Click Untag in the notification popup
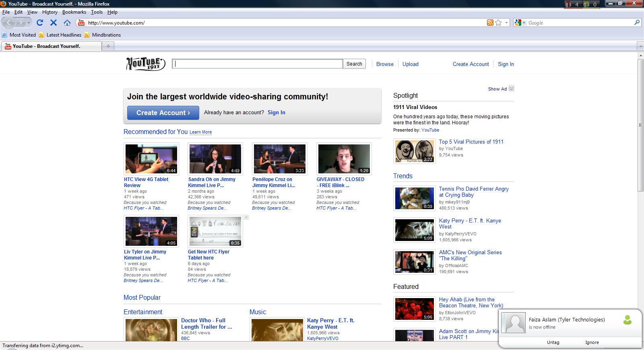 click(553, 342)
